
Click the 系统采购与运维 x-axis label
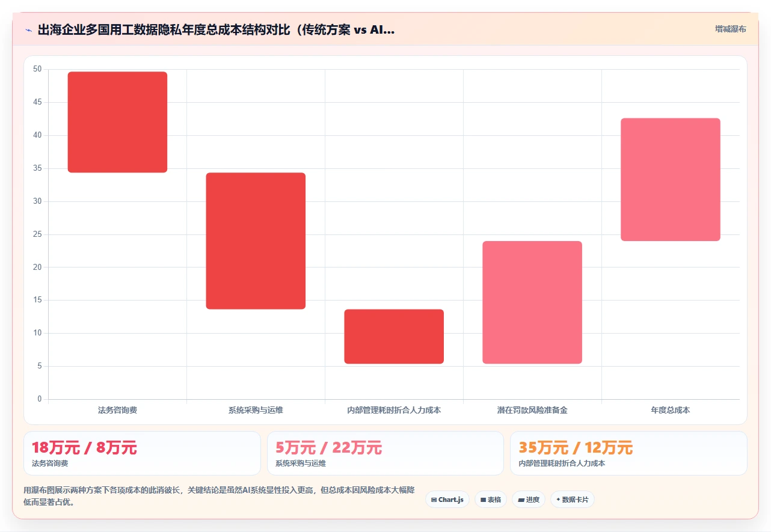coord(256,410)
